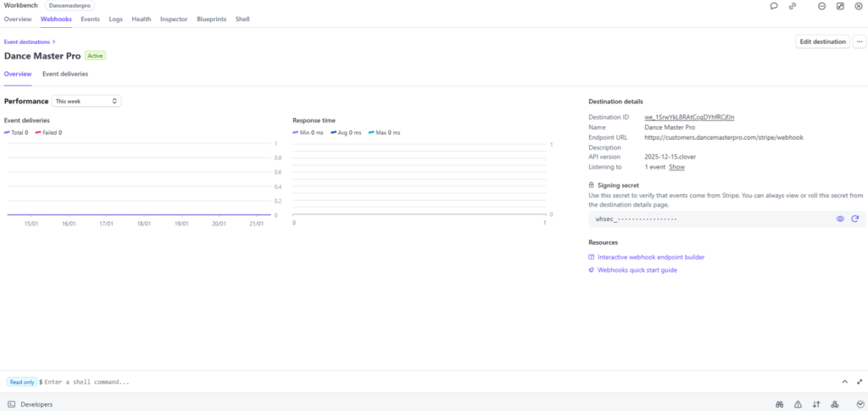Viewport: 868px width, 411px height.
Task: Roll the signing secret with refresh icon
Action: click(855, 219)
